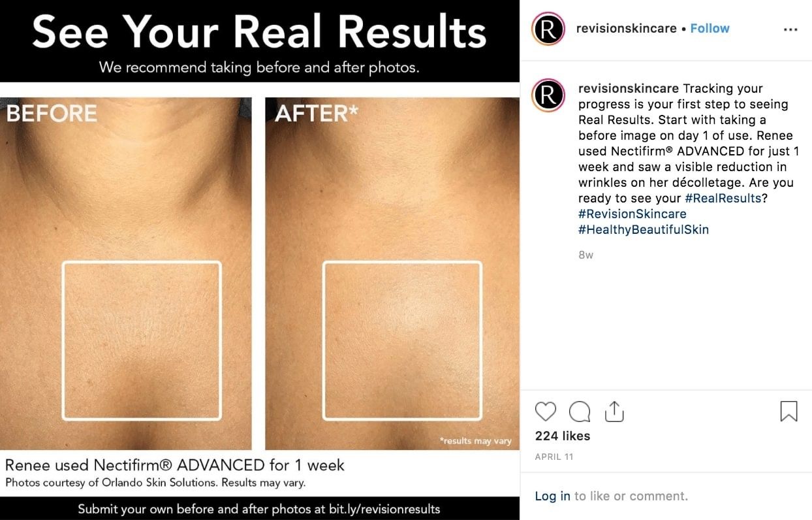Click the revisionskincare avatar beside caption
Screen dimensions: 812x520
[548, 95]
